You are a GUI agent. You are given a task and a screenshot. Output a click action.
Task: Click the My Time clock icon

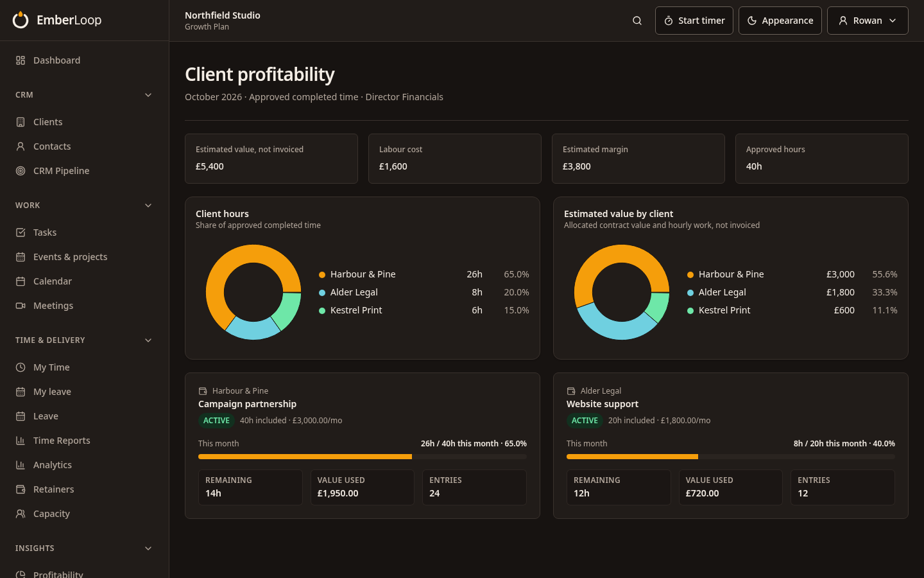pos(21,367)
